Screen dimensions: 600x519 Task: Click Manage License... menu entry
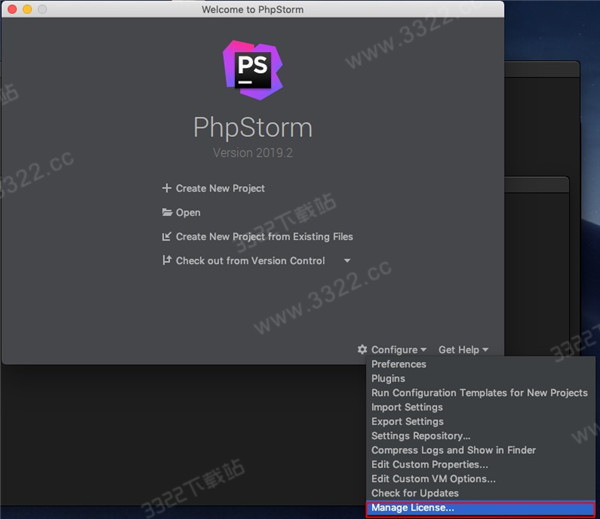pos(481,508)
